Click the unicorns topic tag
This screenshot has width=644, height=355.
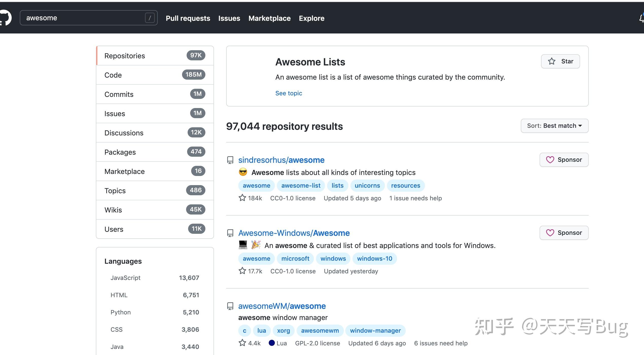367,186
